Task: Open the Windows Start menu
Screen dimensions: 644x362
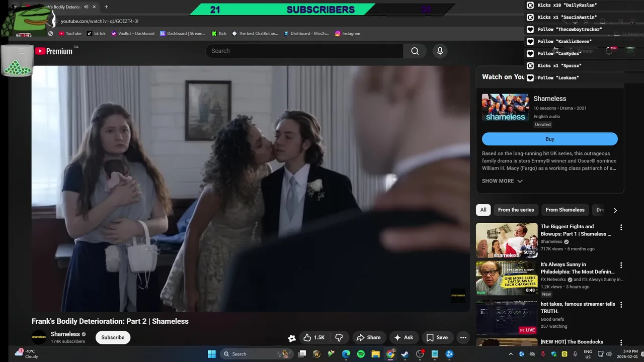Action: point(212,354)
